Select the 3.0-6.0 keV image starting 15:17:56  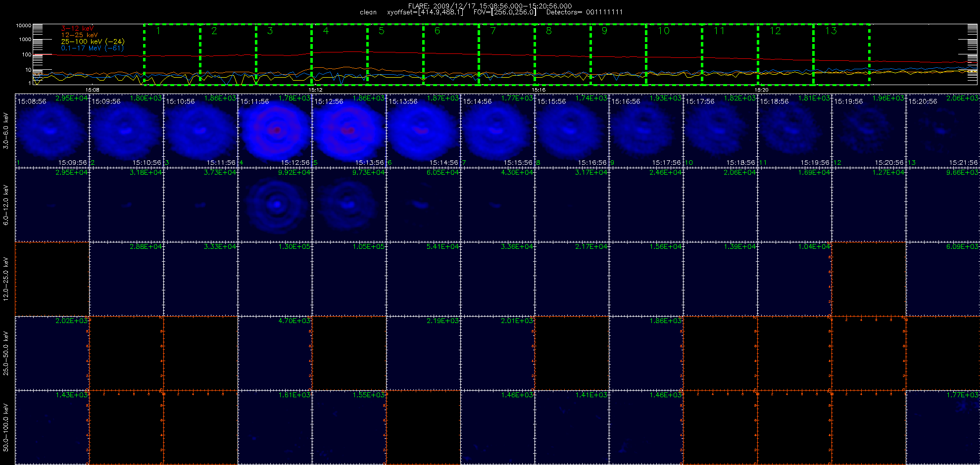tap(721, 131)
